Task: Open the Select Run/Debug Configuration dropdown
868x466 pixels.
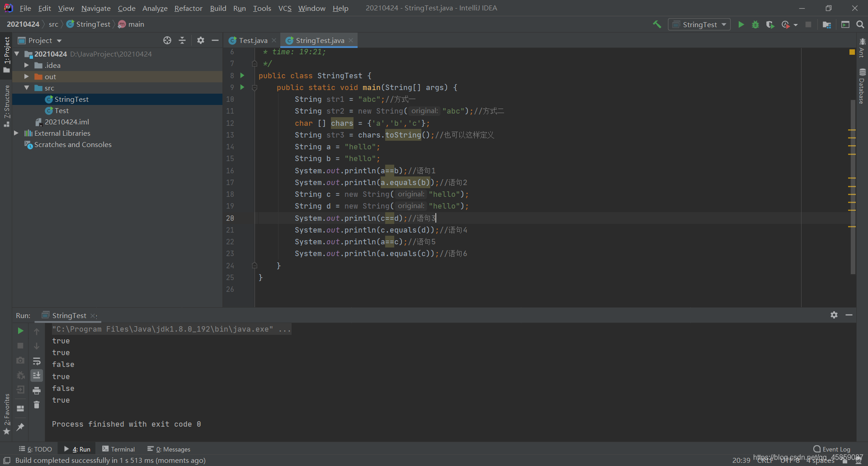Action: click(699, 24)
